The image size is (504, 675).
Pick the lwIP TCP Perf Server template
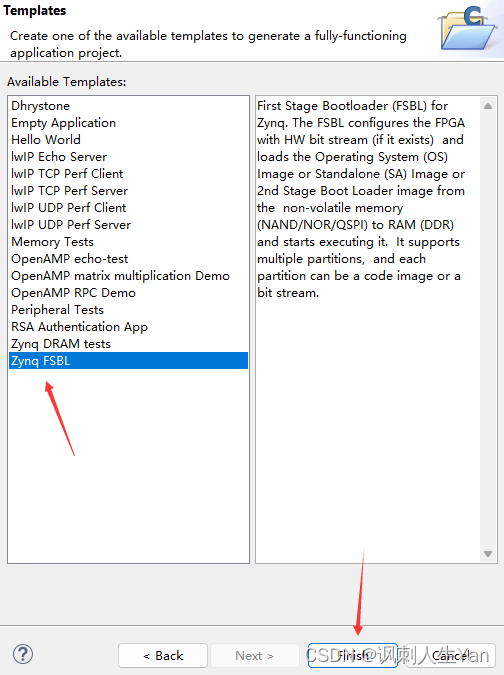pos(128,191)
